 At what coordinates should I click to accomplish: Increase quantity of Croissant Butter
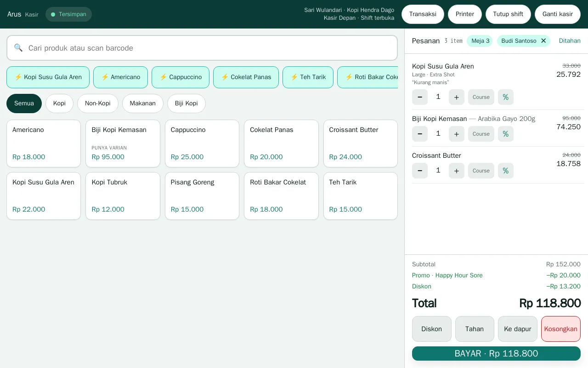(x=456, y=171)
